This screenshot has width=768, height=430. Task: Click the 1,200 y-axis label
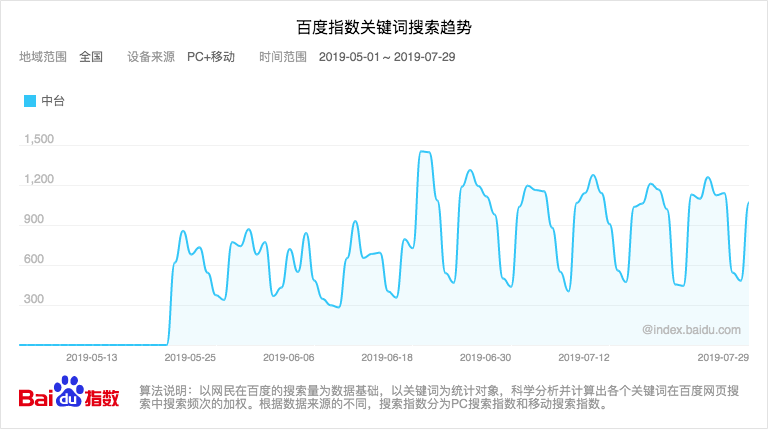click(39, 179)
